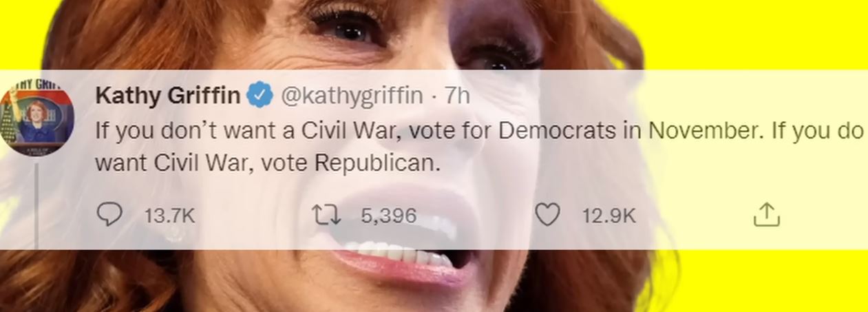Click the left eye in the background photo
This screenshot has height=312, width=868.
[348, 28]
